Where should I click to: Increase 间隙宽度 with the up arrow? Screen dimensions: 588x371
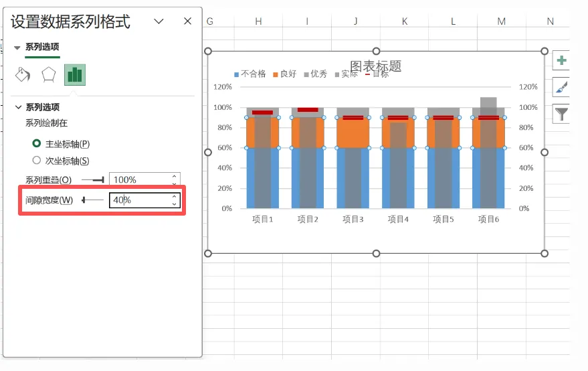[x=175, y=196]
